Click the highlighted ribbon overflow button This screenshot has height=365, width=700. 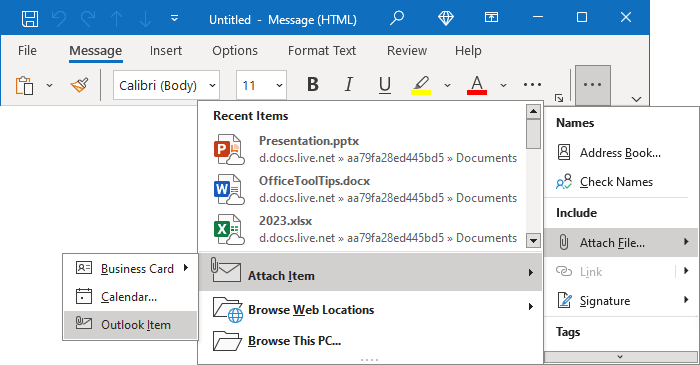point(592,85)
